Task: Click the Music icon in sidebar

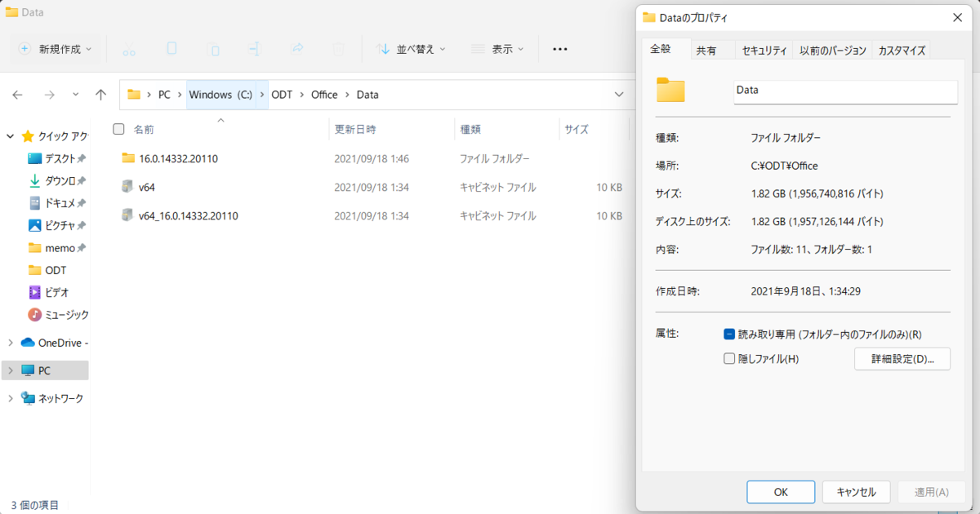Action: click(34, 314)
